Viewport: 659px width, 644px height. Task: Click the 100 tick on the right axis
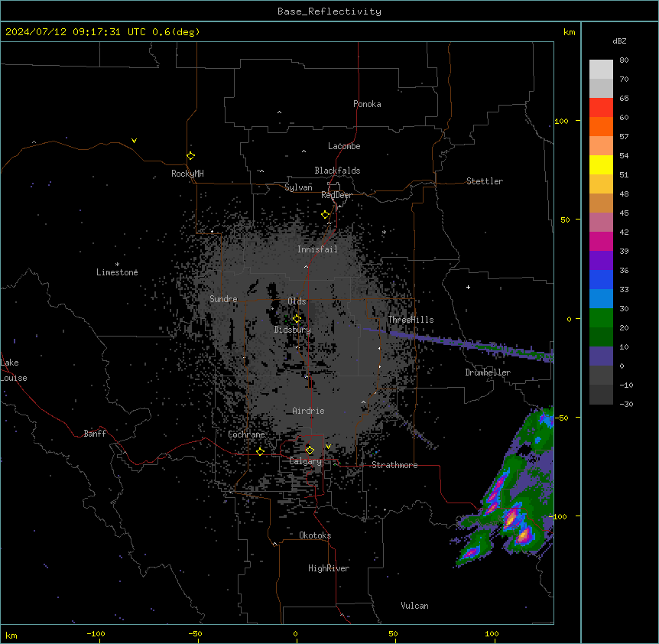click(561, 121)
